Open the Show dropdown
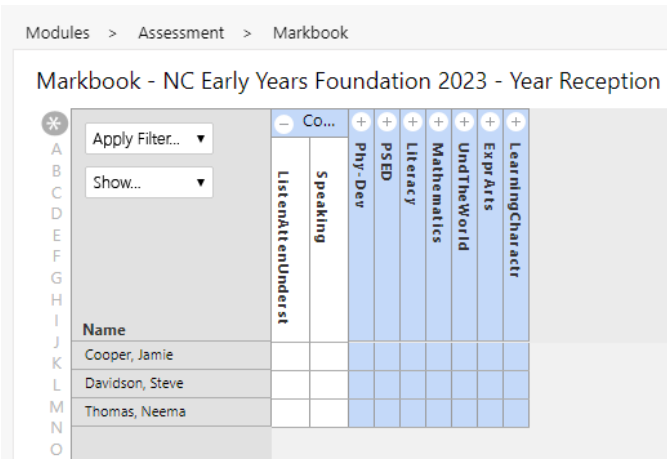The width and height of the screenshot is (667, 466). (149, 183)
